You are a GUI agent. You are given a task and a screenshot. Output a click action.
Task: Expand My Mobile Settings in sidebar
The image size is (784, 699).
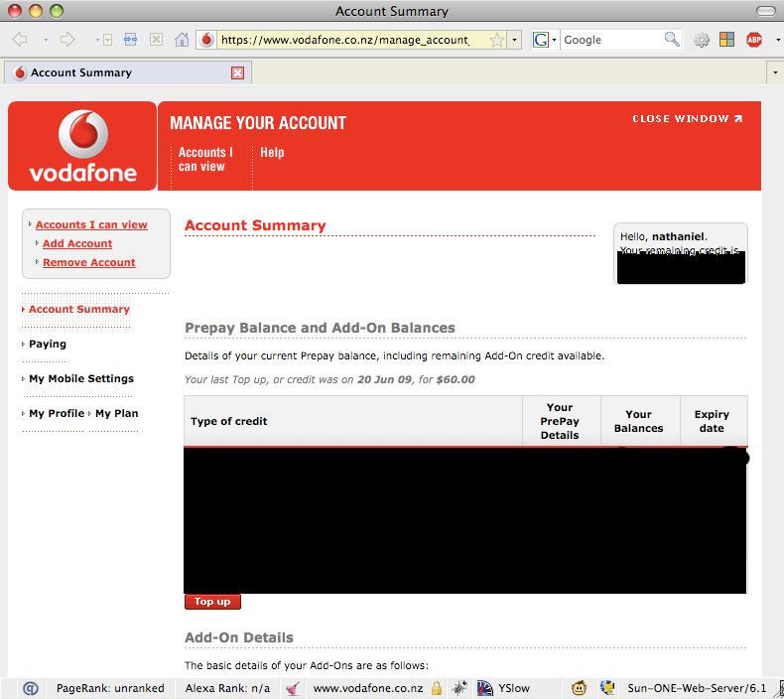81,378
